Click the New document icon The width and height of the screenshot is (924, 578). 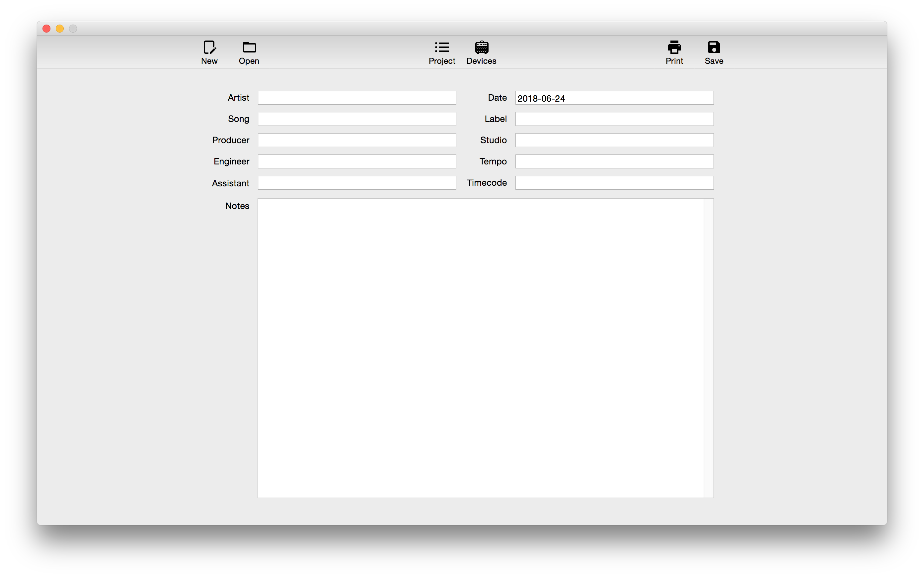[209, 48]
